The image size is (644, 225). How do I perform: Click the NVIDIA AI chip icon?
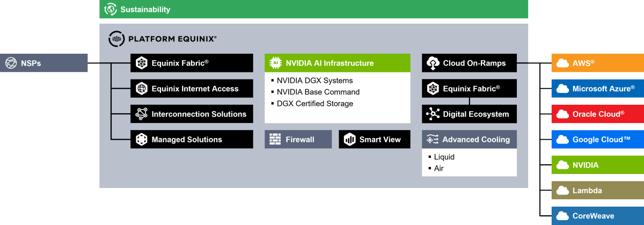click(275, 63)
